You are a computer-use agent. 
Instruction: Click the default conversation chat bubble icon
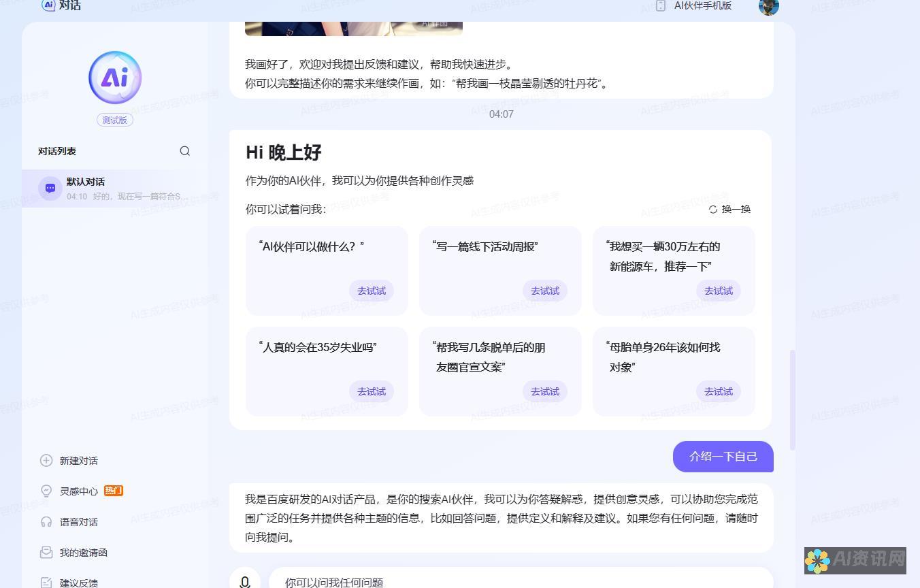click(50, 189)
